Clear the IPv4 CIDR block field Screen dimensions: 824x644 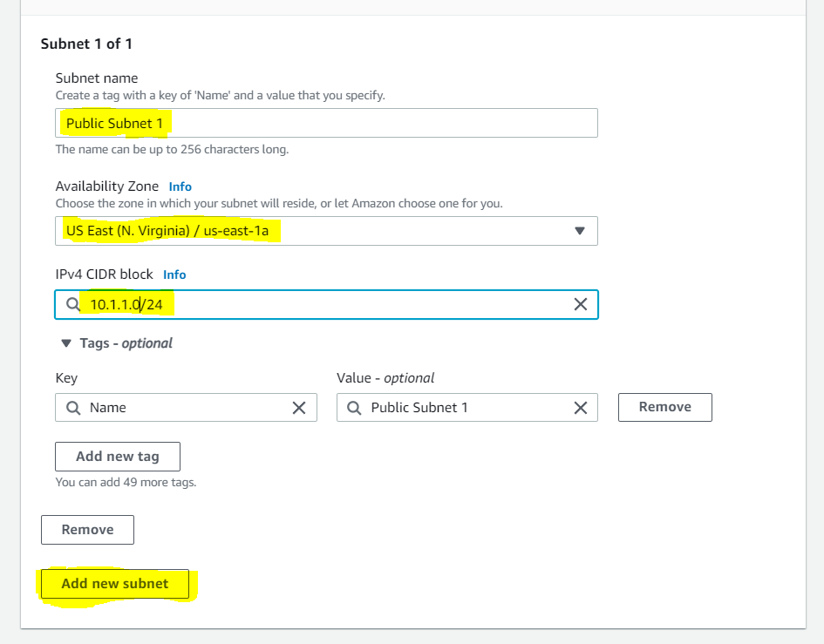(581, 304)
